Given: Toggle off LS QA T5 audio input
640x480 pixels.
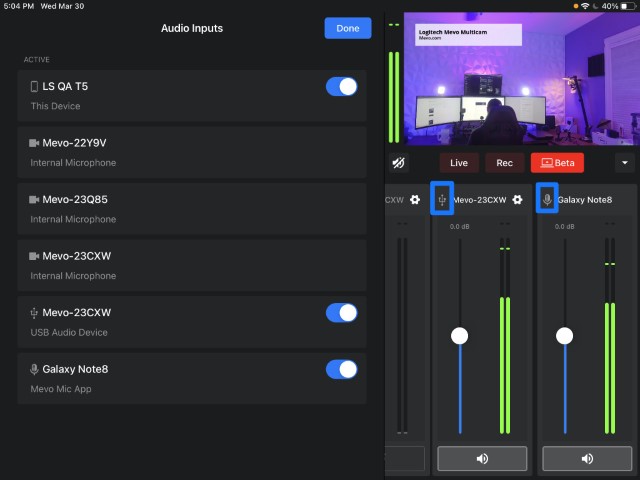Looking at the screenshot, I should point(341,87).
